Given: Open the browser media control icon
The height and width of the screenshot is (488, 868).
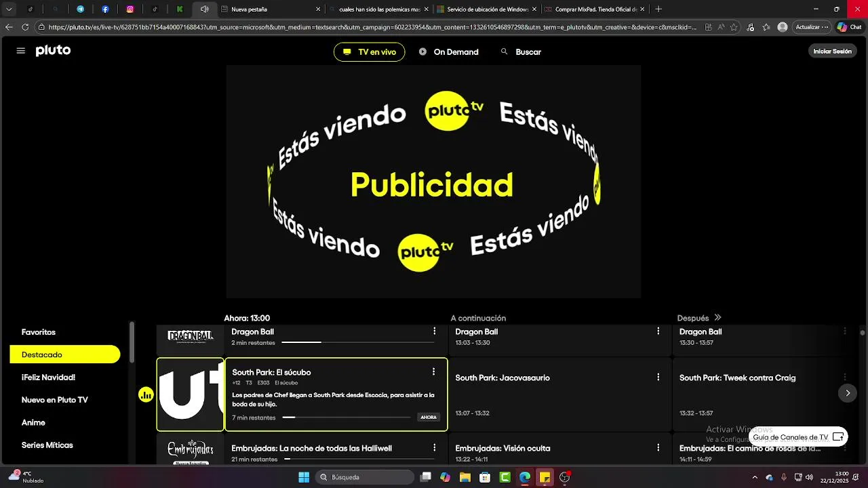Looking at the screenshot, I should (x=751, y=27).
